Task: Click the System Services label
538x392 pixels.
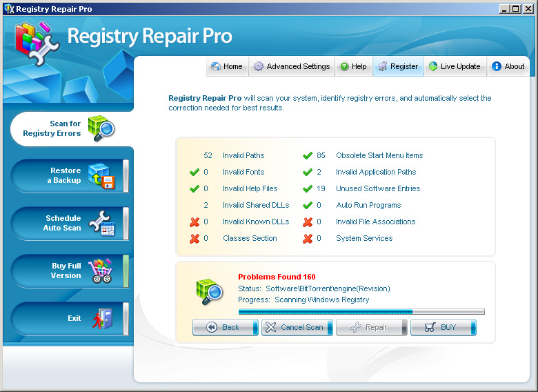Action: [x=364, y=238]
